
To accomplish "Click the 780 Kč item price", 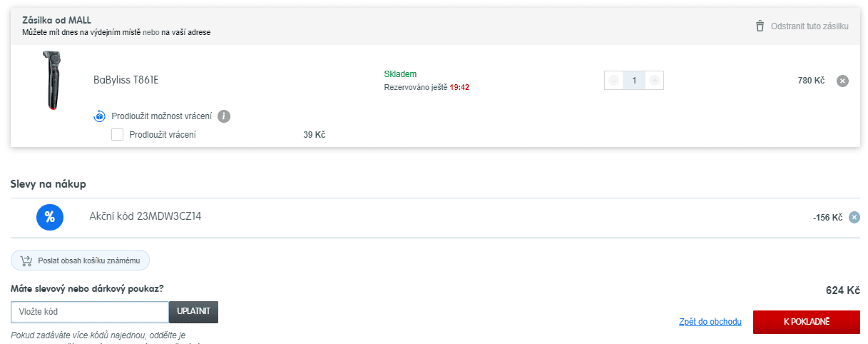I will 811,81.
